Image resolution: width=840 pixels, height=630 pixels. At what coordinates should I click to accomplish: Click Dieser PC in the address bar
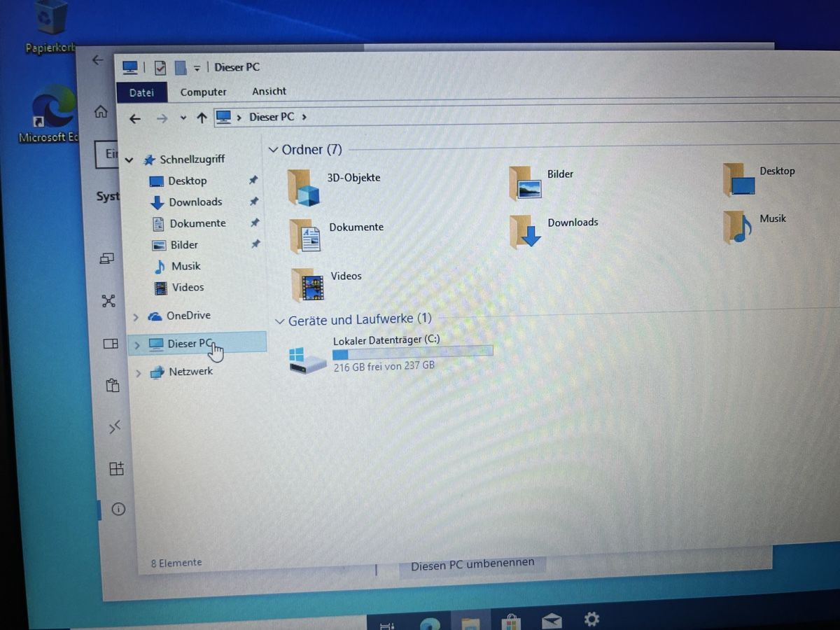(x=272, y=117)
